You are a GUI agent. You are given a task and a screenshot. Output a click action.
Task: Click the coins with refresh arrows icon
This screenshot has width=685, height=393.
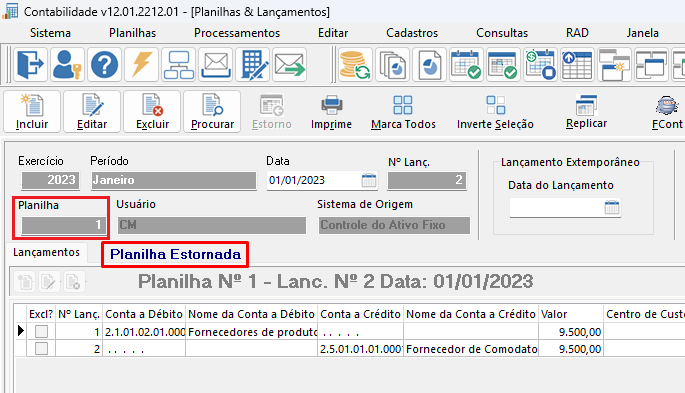pos(355,65)
